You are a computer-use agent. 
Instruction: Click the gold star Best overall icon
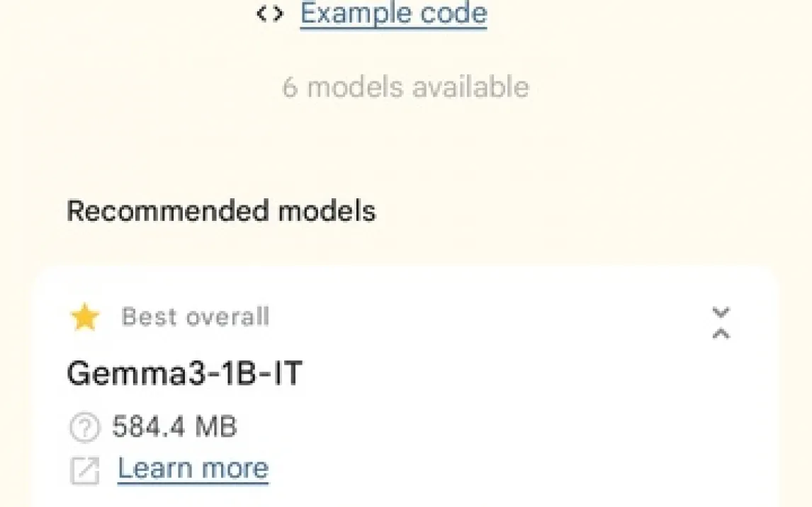(85, 317)
